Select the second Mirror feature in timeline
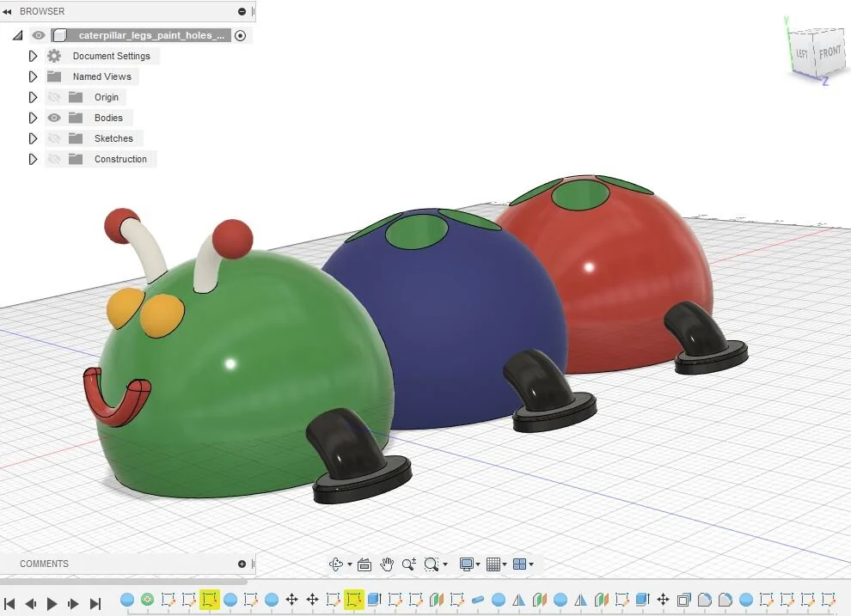The width and height of the screenshot is (851, 616). (581, 600)
